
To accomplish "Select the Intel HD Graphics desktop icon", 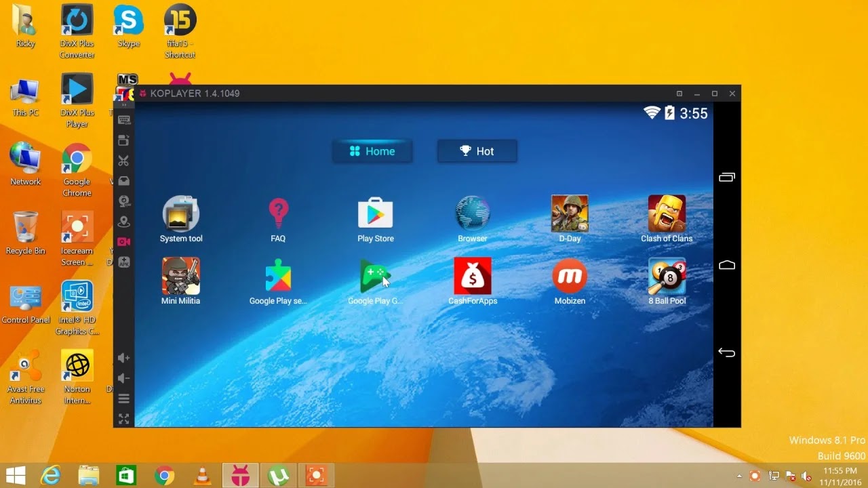I will click(x=77, y=308).
